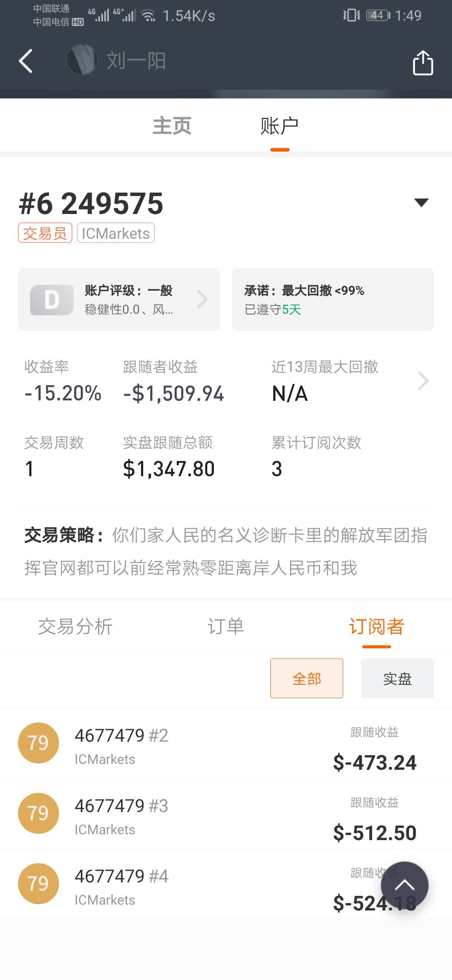452x980 pixels.
Task: Tap the D account rating badge
Action: [x=51, y=300]
